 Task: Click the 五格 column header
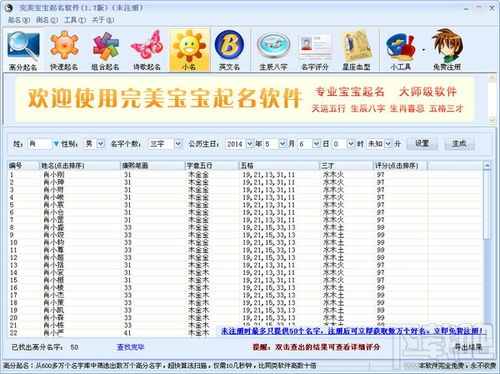click(x=279, y=165)
